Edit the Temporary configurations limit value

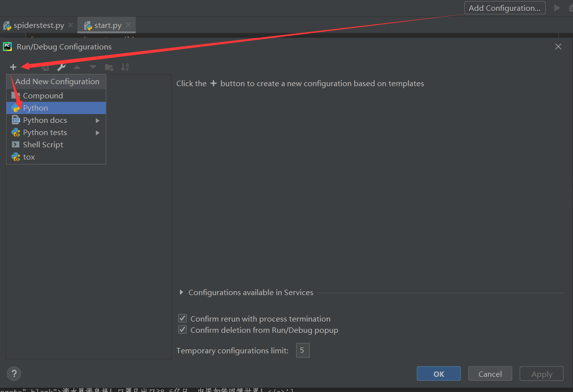click(302, 350)
